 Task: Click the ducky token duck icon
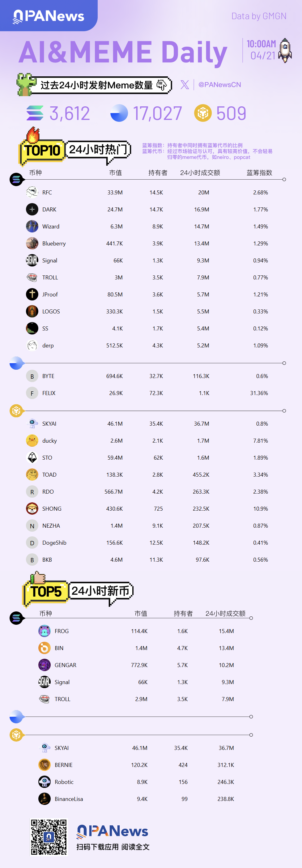[x=32, y=440]
